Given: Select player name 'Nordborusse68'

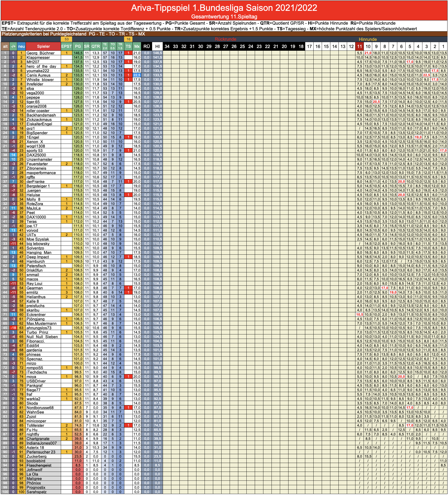Looking at the screenshot, I should pos(40,408).
